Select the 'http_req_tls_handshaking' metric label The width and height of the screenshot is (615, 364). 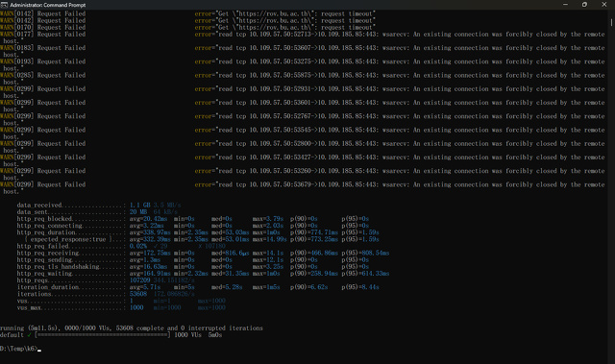58,266
